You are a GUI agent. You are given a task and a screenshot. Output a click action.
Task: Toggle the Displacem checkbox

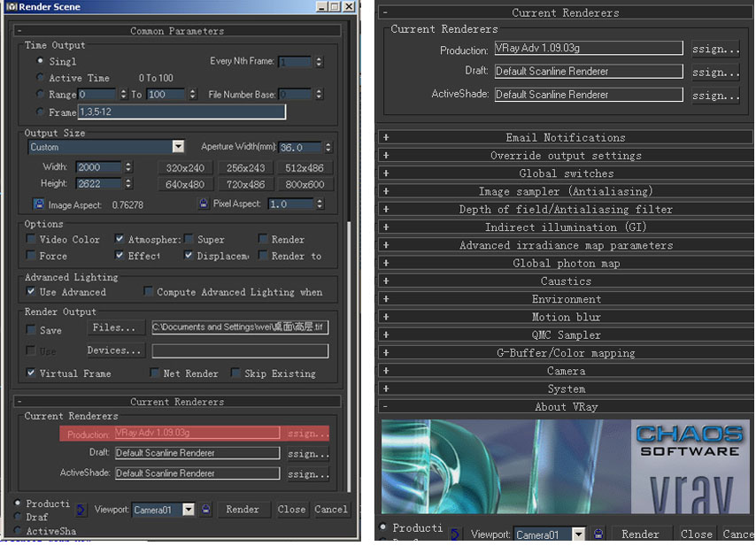pos(189,255)
